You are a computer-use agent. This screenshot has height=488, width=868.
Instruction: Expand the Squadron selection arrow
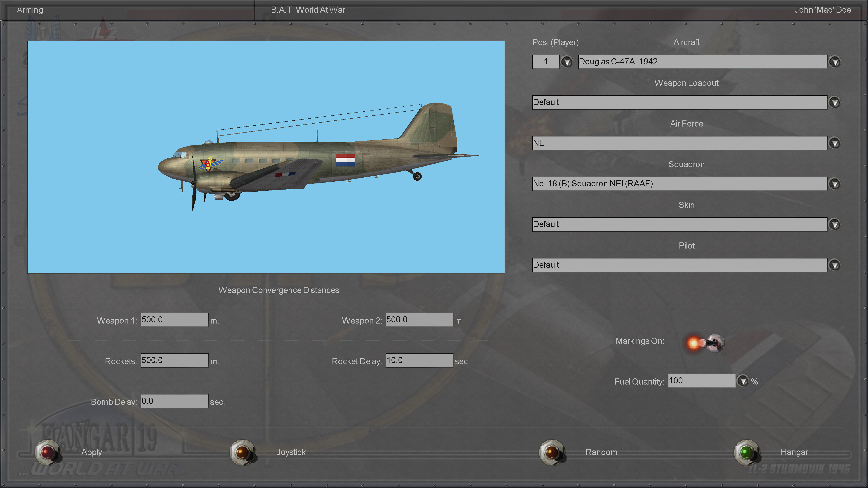click(x=835, y=184)
